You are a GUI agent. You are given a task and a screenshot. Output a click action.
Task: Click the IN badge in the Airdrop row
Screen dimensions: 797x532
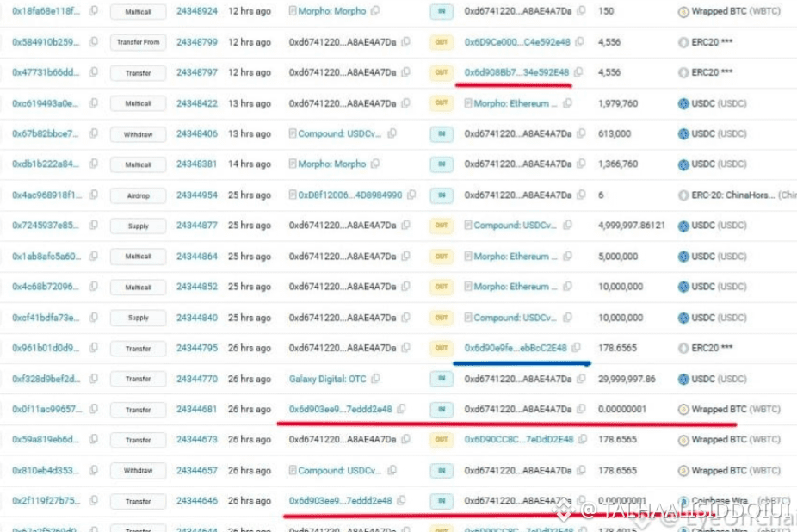click(x=442, y=195)
